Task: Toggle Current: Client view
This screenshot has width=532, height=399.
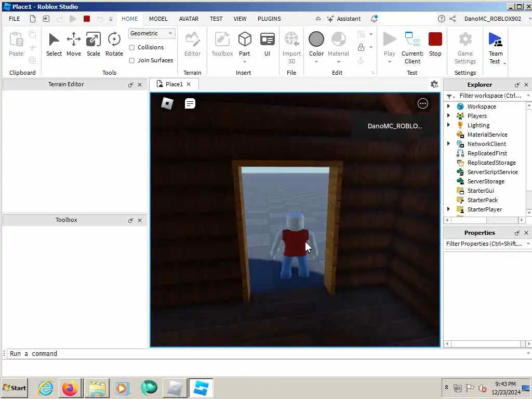Action: pos(412,48)
